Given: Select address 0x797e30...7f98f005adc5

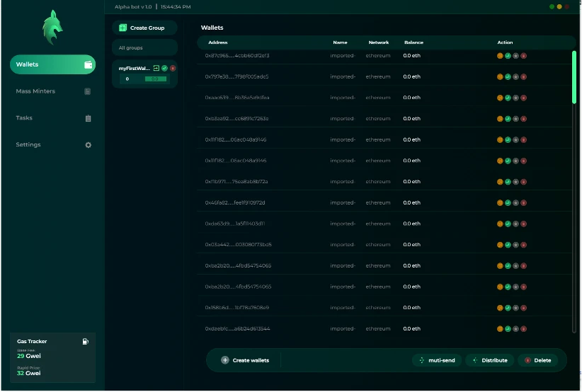Looking at the screenshot, I should pyautogui.click(x=236, y=76).
